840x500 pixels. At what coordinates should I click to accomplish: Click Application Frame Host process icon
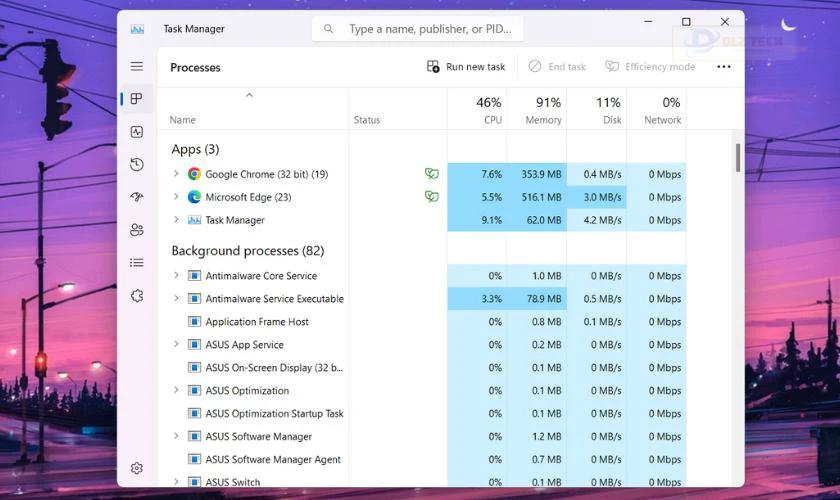click(194, 322)
